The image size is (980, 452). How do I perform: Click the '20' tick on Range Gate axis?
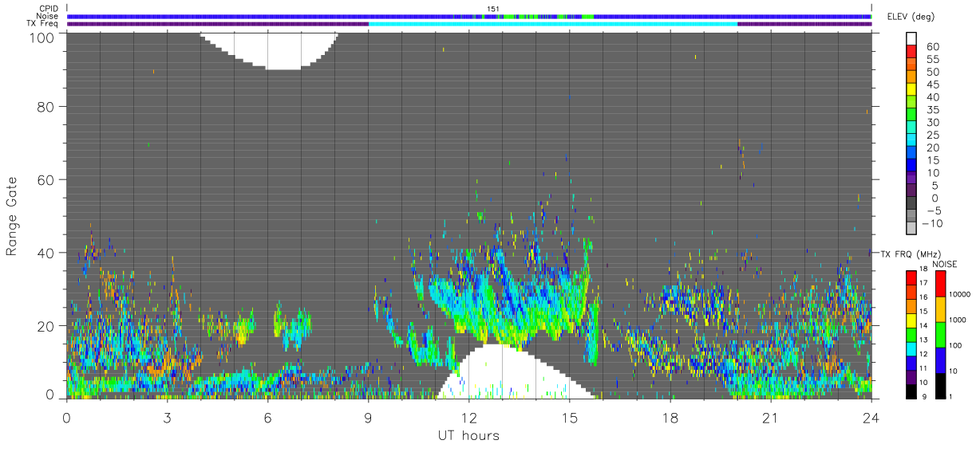[x=47, y=326]
